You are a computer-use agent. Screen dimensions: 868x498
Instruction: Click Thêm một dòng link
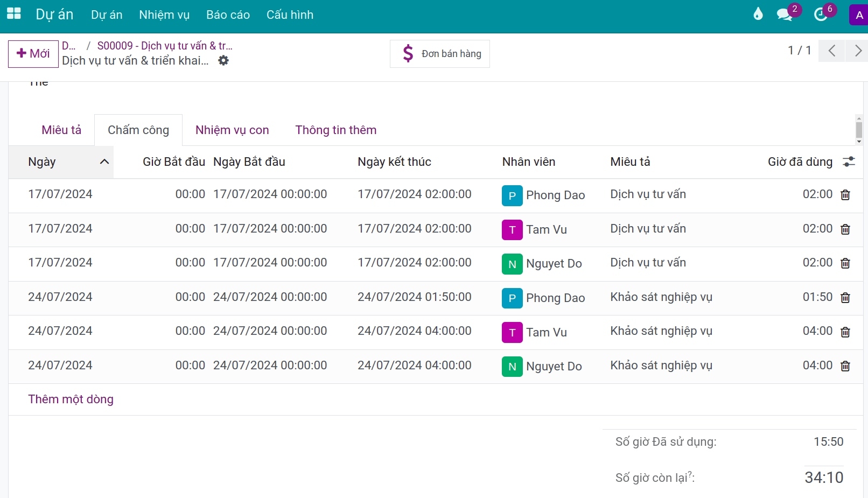(71, 399)
